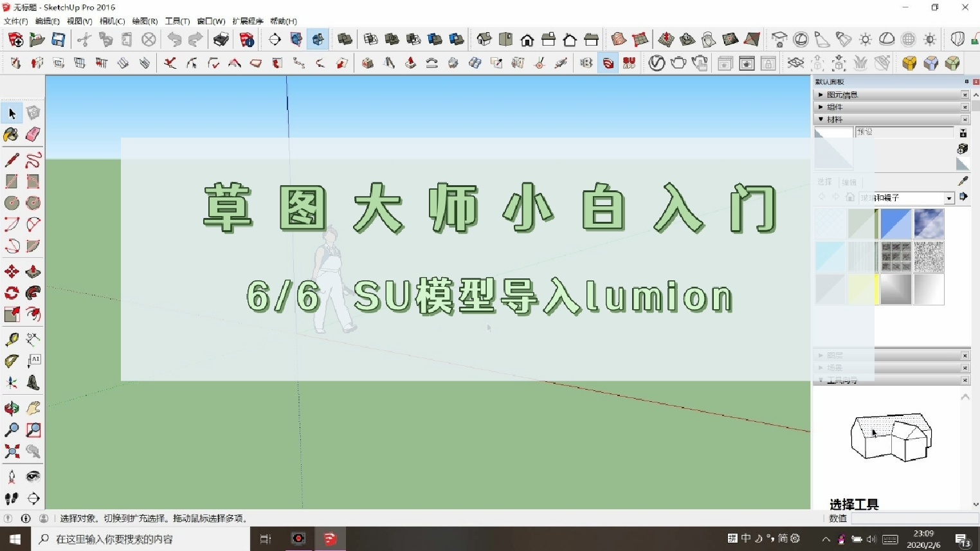Viewport: 980px width, 551px height.
Task: Open SketchUp from the Windows taskbar
Action: click(x=330, y=539)
